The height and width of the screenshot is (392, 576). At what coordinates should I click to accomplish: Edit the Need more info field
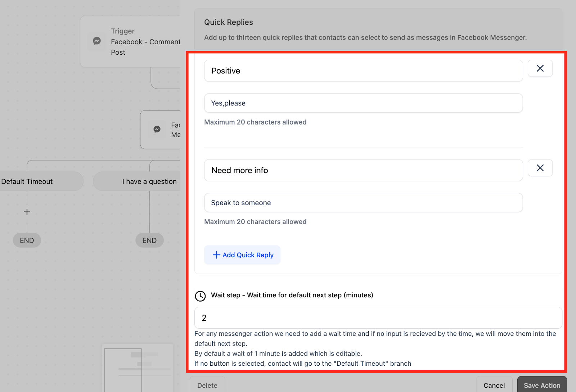coord(363,170)
